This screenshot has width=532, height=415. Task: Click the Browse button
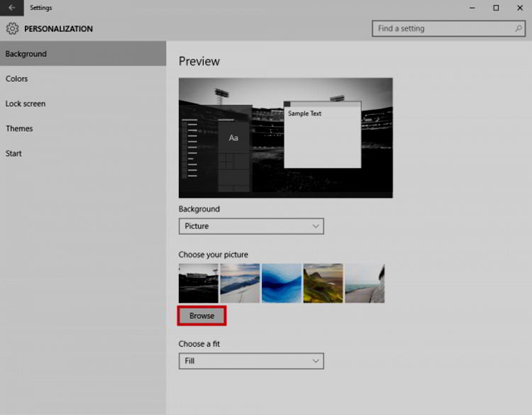pos(201,316)
